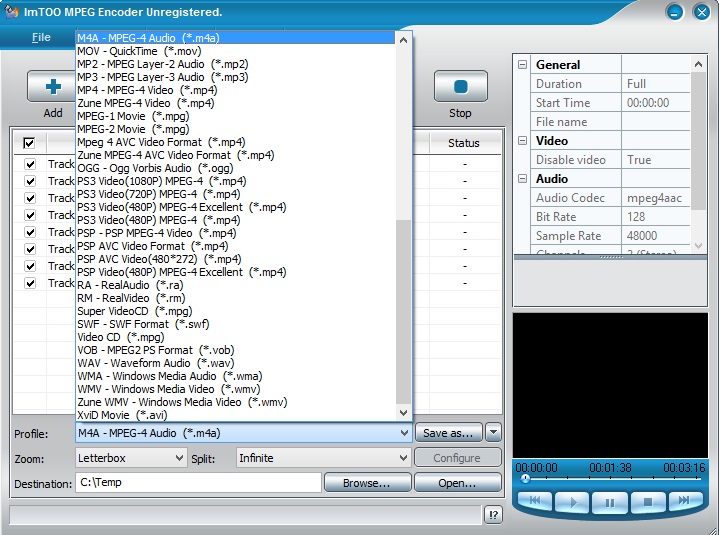
Task: Click the Audio Codec value mpeg4aac
Action: 655,198
